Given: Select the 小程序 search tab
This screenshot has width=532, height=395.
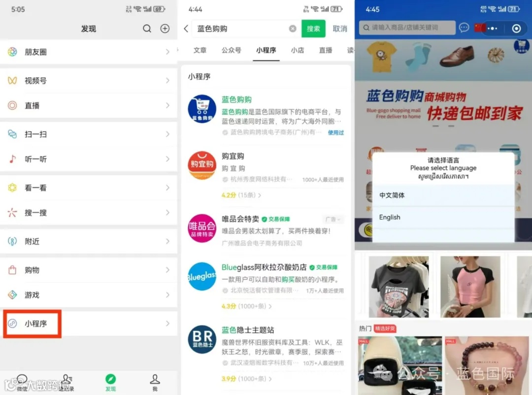Looking at the screenshot, I should (x=266, y=50).
